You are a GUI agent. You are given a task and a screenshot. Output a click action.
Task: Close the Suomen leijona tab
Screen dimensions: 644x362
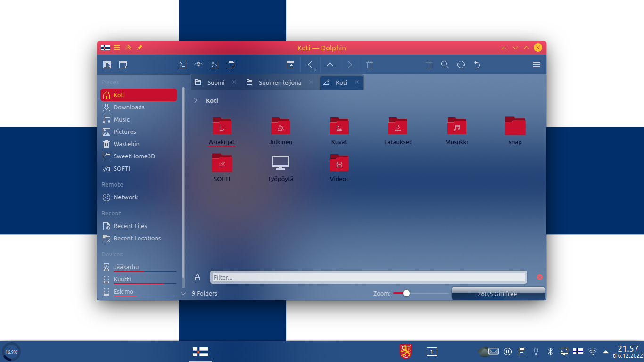click(x=311, y=82)
